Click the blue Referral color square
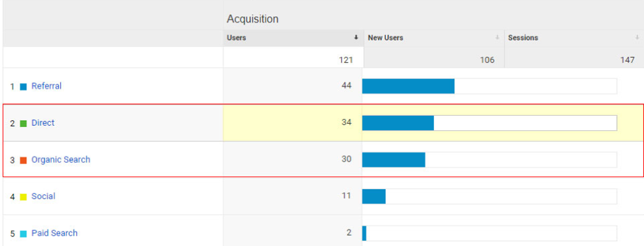644x246 pixels. 24,87
